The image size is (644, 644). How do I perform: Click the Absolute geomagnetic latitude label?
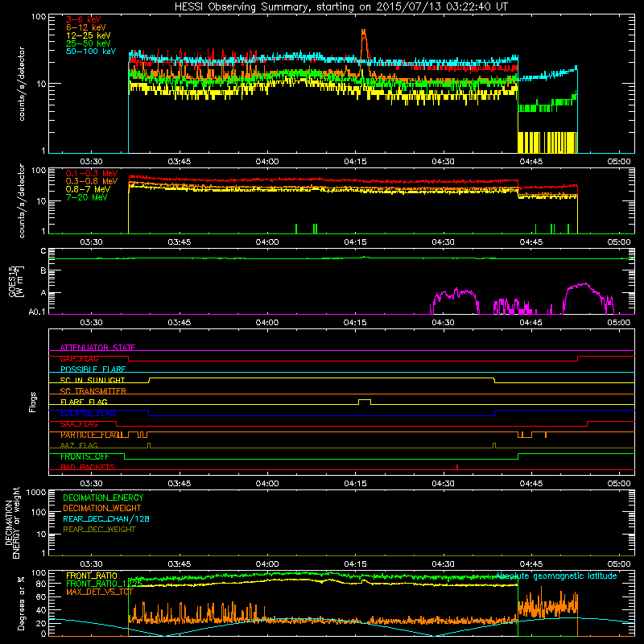tap(556, 576)
